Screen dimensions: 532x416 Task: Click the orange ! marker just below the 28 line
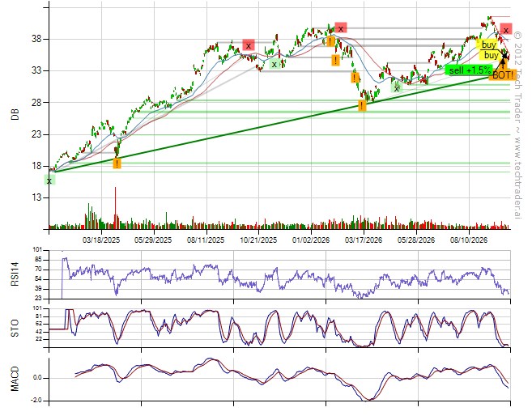(x=362, y=105)
